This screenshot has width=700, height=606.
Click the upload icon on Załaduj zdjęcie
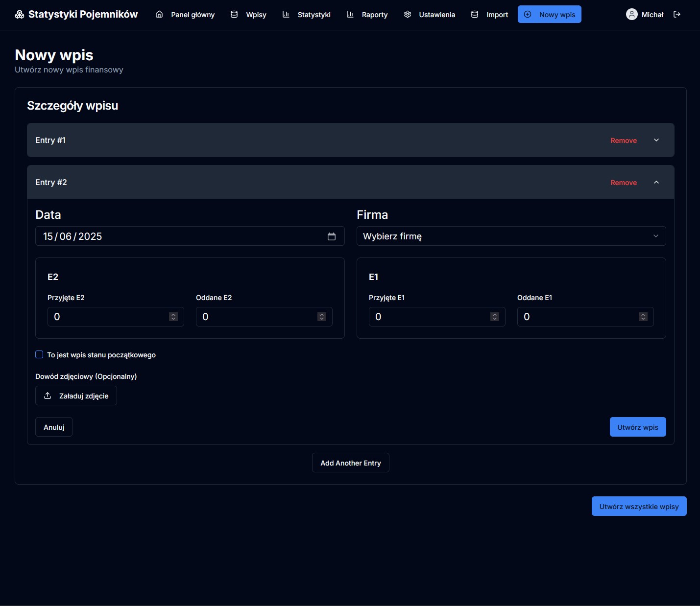48,396
